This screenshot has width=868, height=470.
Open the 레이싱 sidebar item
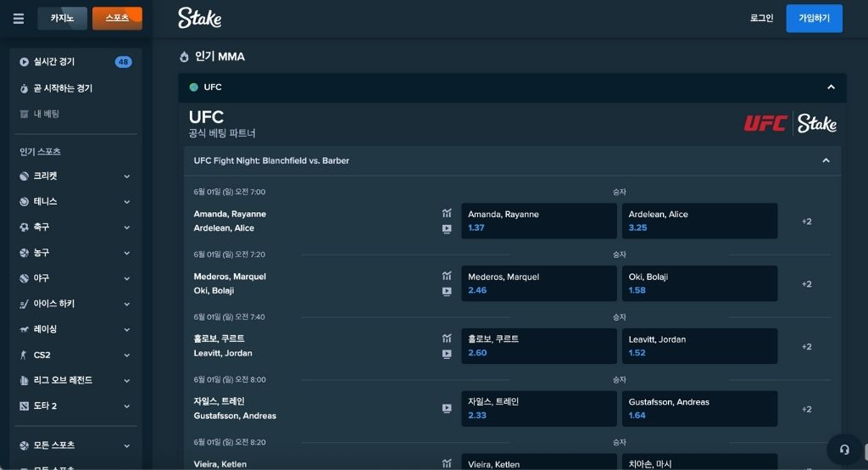(75, 329)
